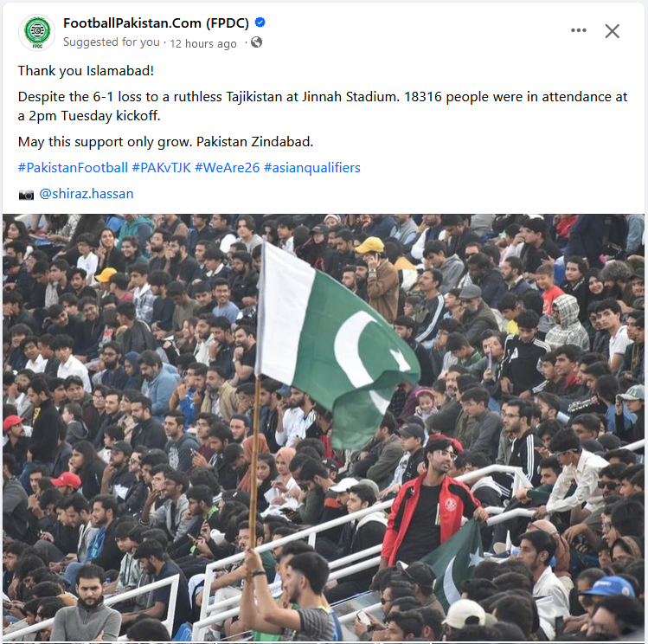
Task: Click the 'Thank you Islamabad!' post text
Action: (86, 71)
